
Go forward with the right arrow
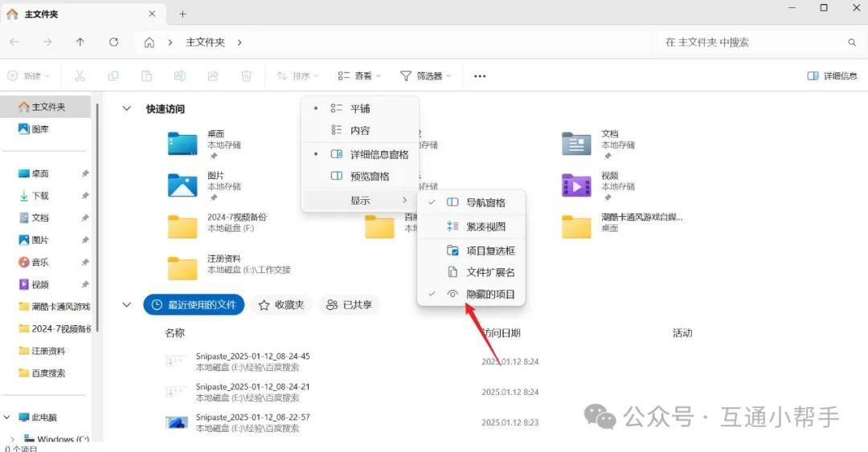(x=47, y=42)
